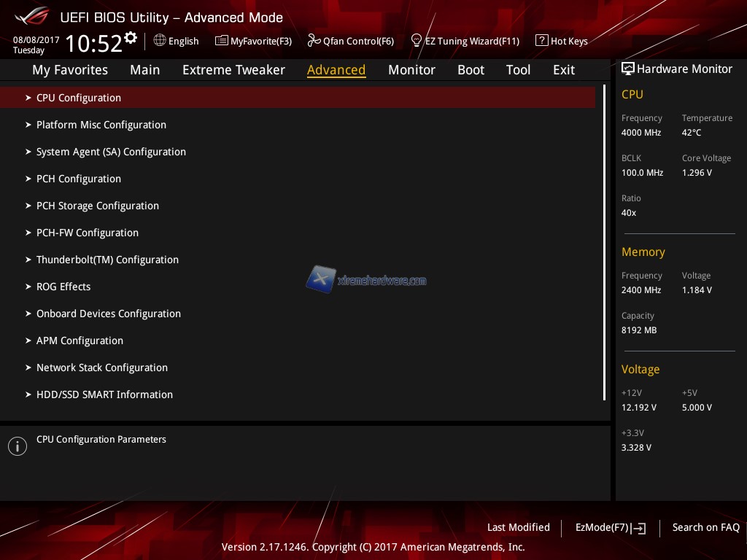Click the Hardware Monitor display icon

(x=627, y=69)
